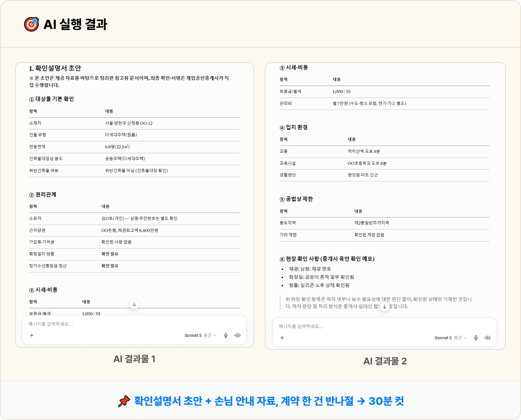
Task: Click the caption "AI 결과물 1"
Action: (x=135, y=359)
